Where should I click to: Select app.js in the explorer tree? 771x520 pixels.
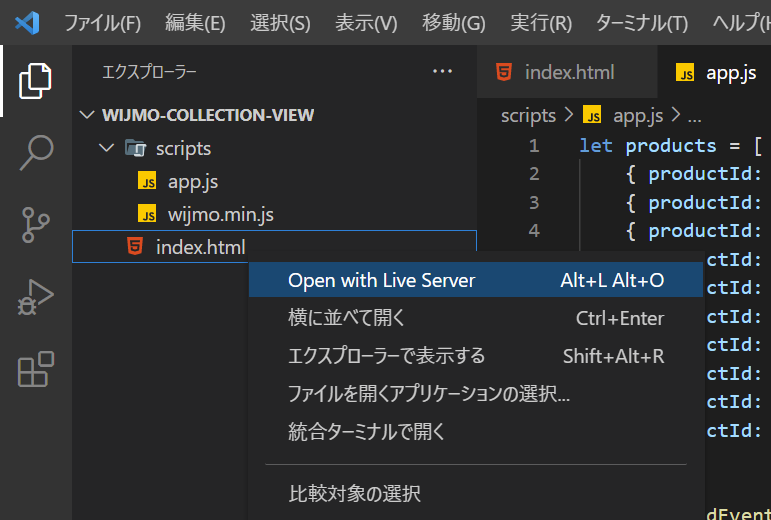click(x=274, y=181)
